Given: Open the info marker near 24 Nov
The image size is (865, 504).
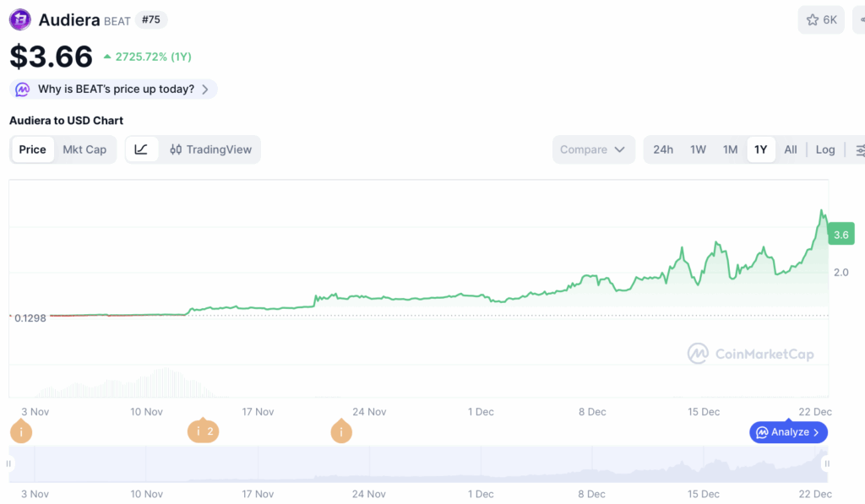Looking at the screenshot, I should pos(341,431).
